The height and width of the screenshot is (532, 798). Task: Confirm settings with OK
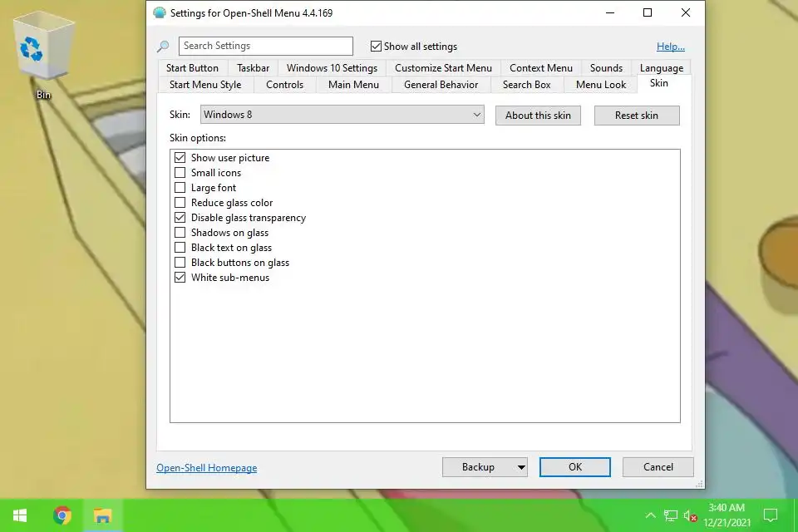tap(575, 467)
